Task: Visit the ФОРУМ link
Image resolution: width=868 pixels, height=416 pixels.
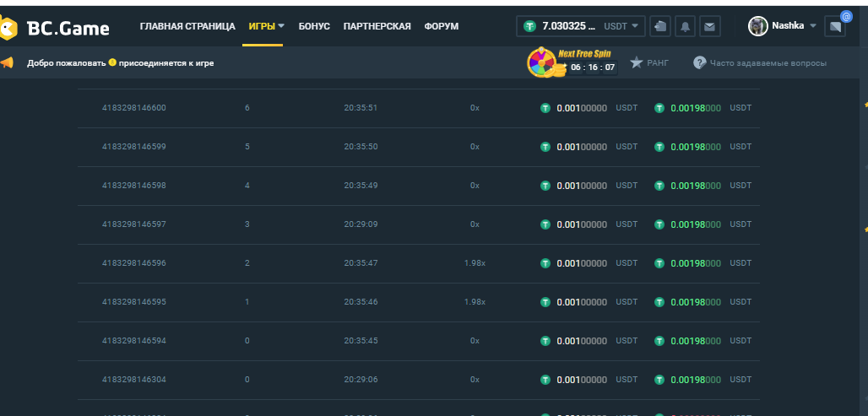Action: click(x=442, y=26)
